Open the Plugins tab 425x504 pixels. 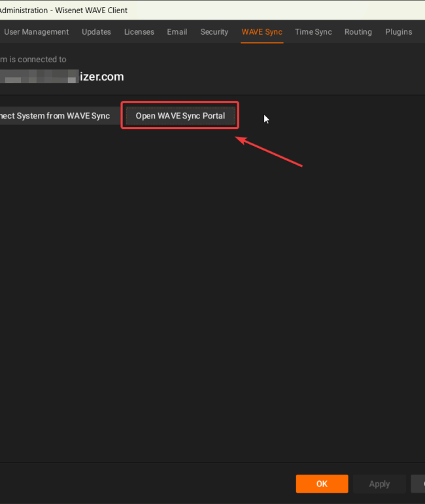[398, 32]
